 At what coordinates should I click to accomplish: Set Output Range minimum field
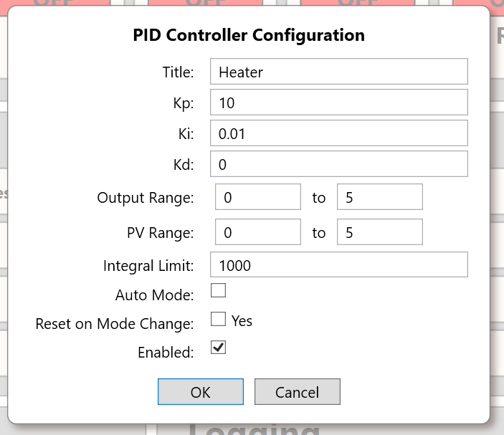(x=258, y=196)
